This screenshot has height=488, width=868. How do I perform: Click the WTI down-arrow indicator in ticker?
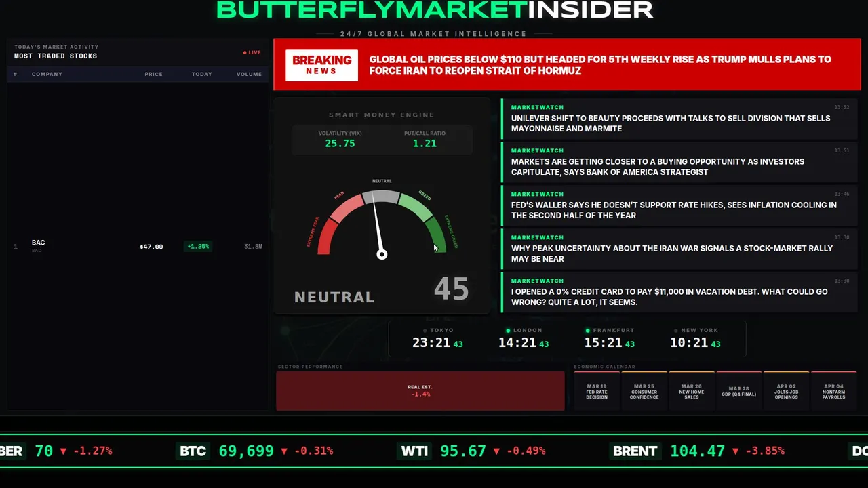[x=496, y=451]
